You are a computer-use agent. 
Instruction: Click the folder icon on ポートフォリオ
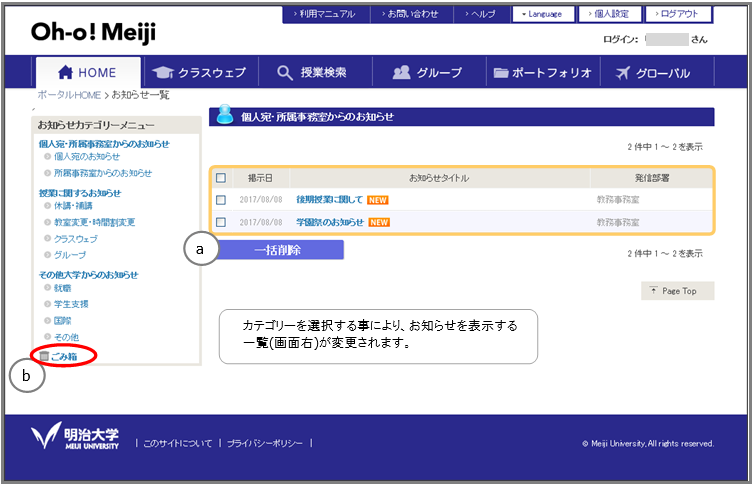[x=501, y=73]
